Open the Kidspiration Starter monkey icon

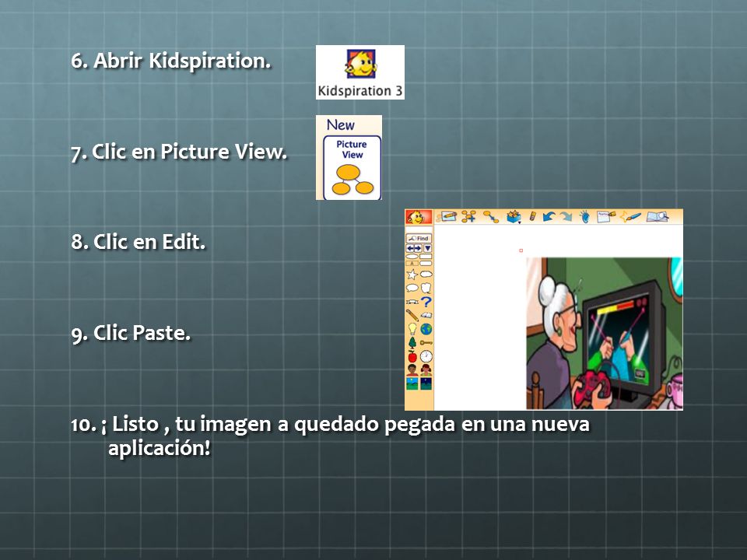pos(419,217)
